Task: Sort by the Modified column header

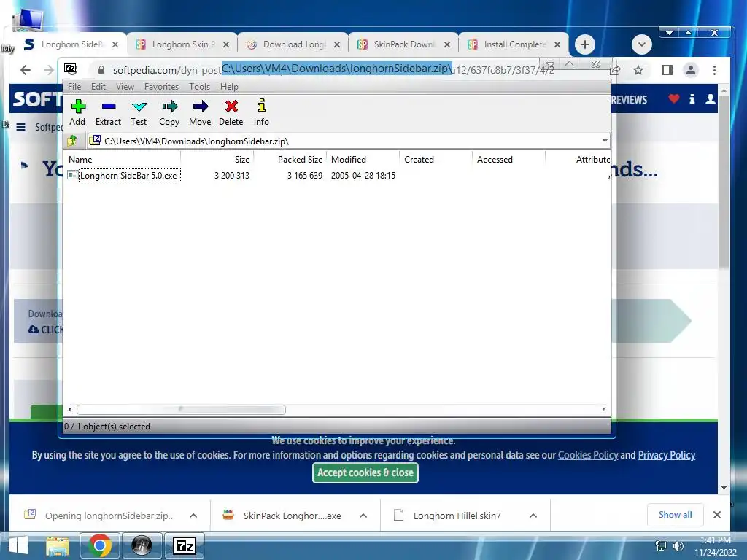Action: pos(363,160)
